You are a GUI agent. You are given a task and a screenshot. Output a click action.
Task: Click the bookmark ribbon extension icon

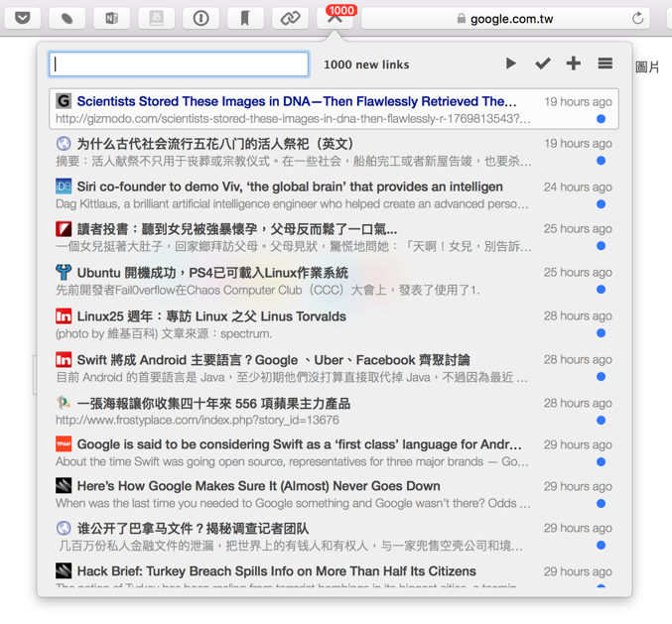(x=245, y=18)
